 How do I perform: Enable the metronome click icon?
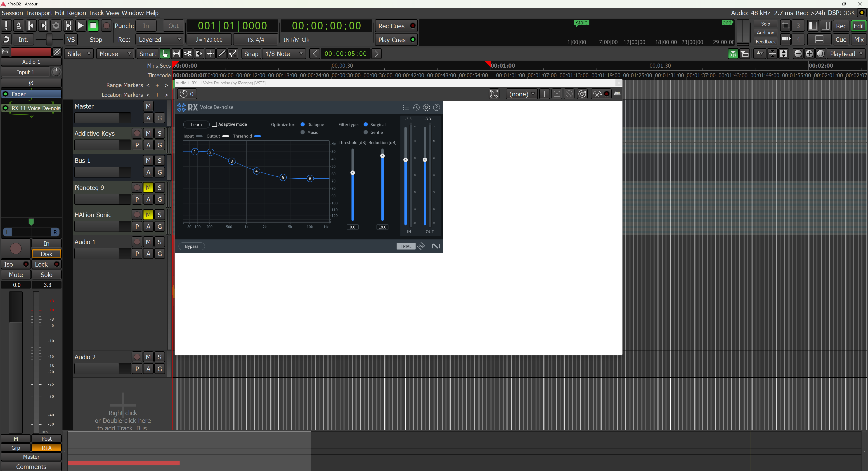19,26
